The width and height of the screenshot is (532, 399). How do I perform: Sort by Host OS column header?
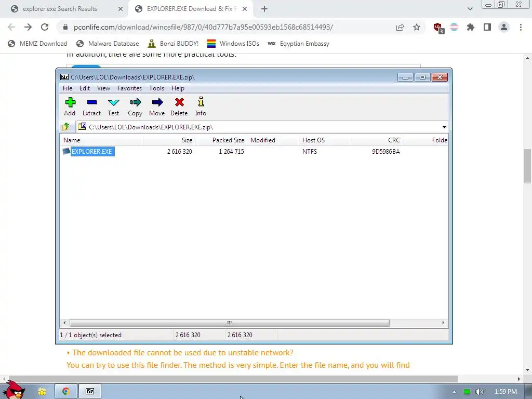(x=325, y=140)
